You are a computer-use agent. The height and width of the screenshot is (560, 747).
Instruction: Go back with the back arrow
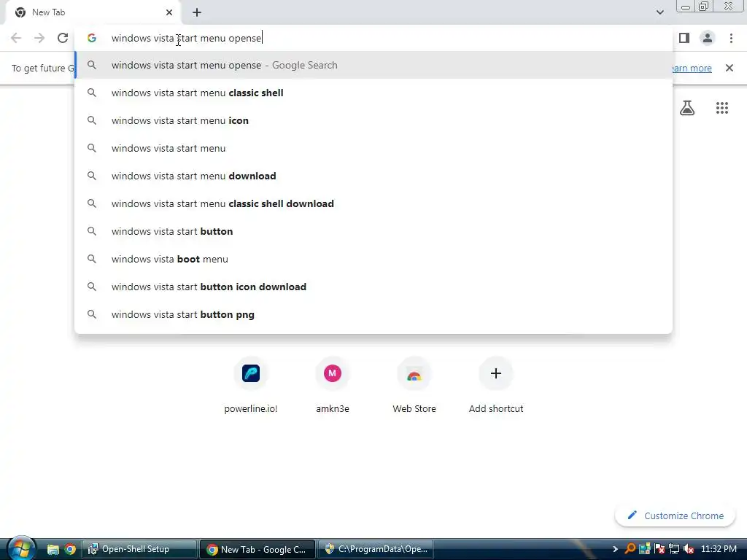pyautogui.click(x=16, y=38)
